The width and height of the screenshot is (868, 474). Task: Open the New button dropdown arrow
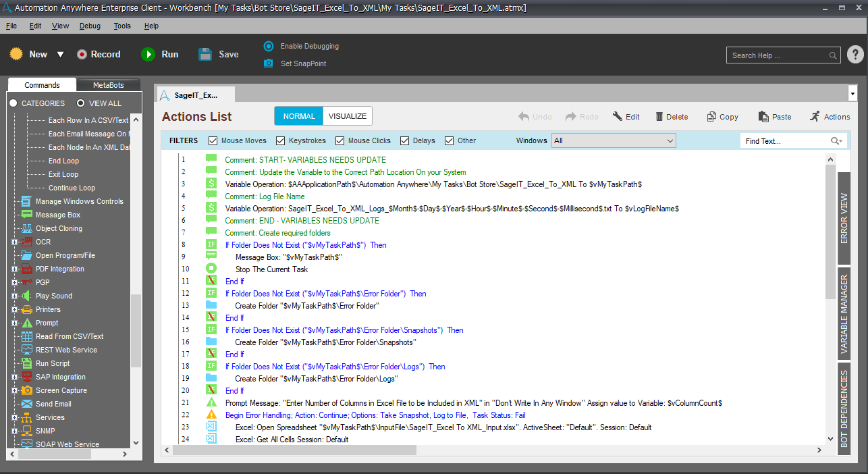point(60,55)
